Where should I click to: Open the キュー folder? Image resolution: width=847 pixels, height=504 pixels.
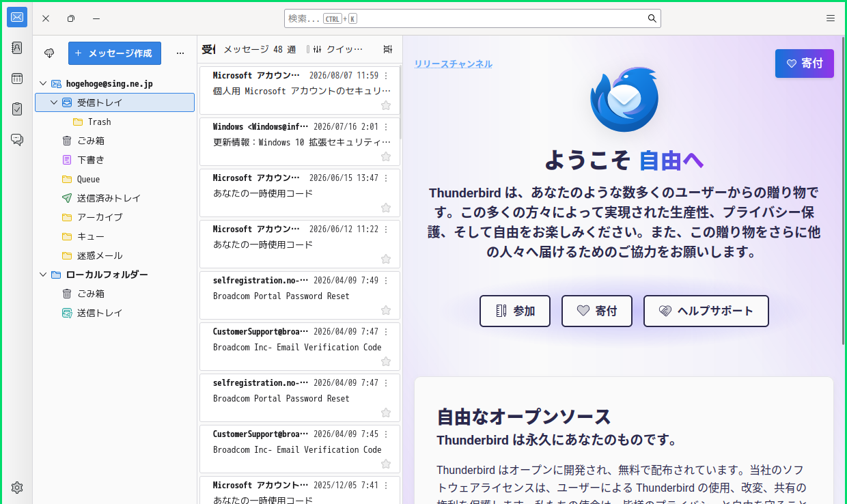click(x=115, y=236)
